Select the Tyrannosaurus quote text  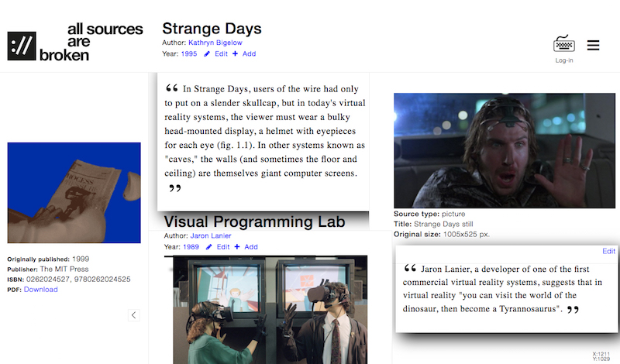pyautogui.click(x=502, y=289)
